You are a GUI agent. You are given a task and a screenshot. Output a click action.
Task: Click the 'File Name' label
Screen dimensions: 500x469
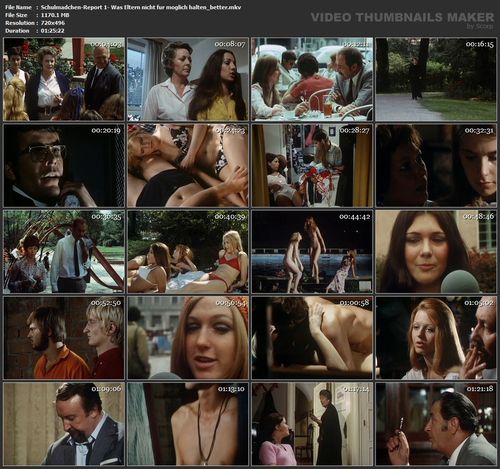[18, 7]
